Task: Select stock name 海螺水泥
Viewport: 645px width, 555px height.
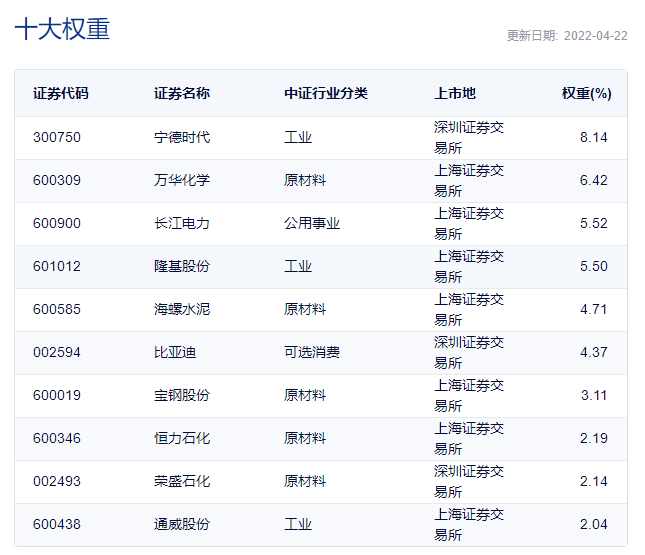Action: pyautogui.click(x=182, y=309)
